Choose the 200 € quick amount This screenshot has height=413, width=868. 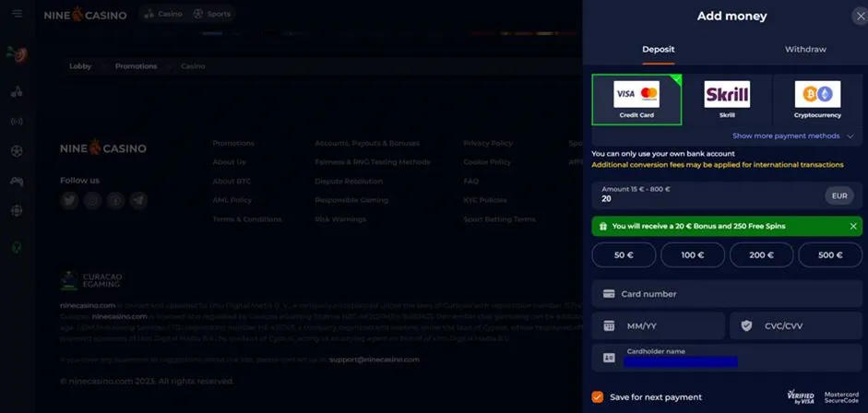(761, 254)
